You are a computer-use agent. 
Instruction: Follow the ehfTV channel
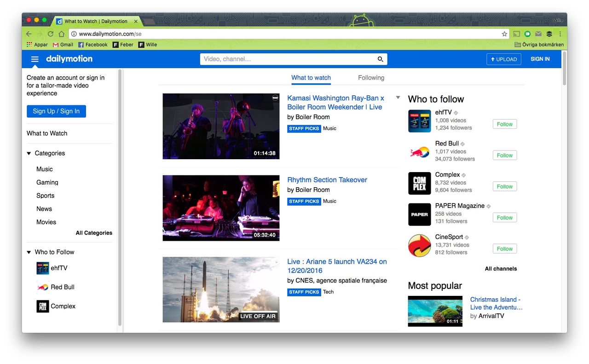(x=505, y=124)
